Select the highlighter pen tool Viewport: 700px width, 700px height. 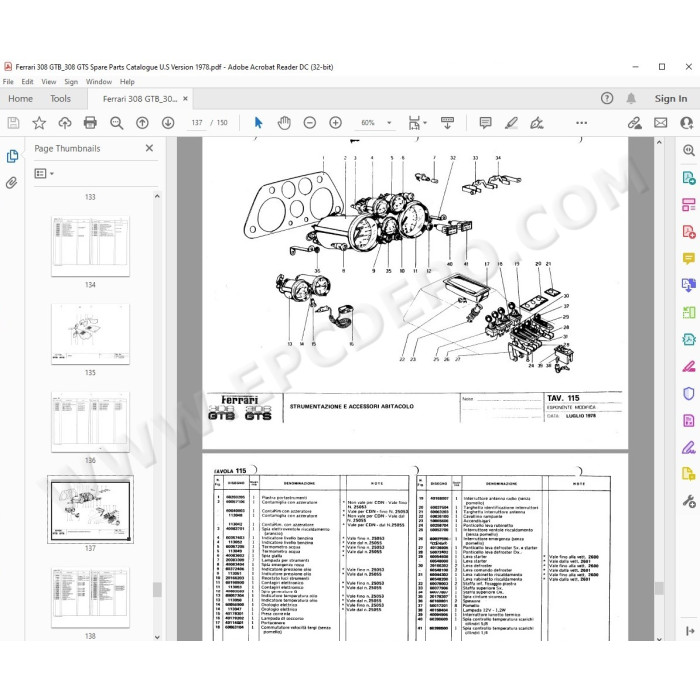[x=511, y=123]
